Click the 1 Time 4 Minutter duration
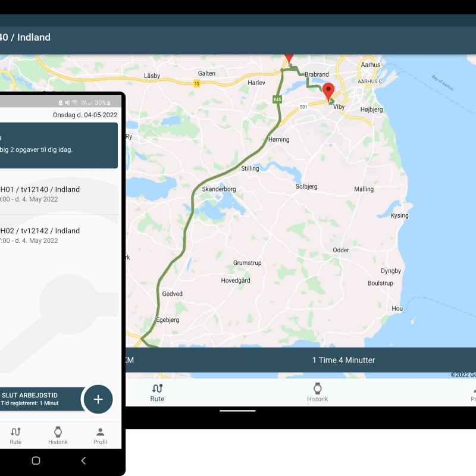The height and width of the screenshot is (476, 476). (343, 360)
